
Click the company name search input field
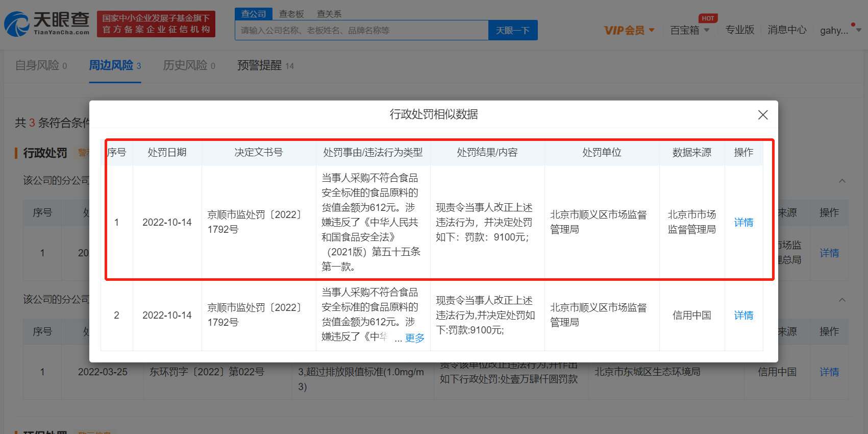(361, 31)
